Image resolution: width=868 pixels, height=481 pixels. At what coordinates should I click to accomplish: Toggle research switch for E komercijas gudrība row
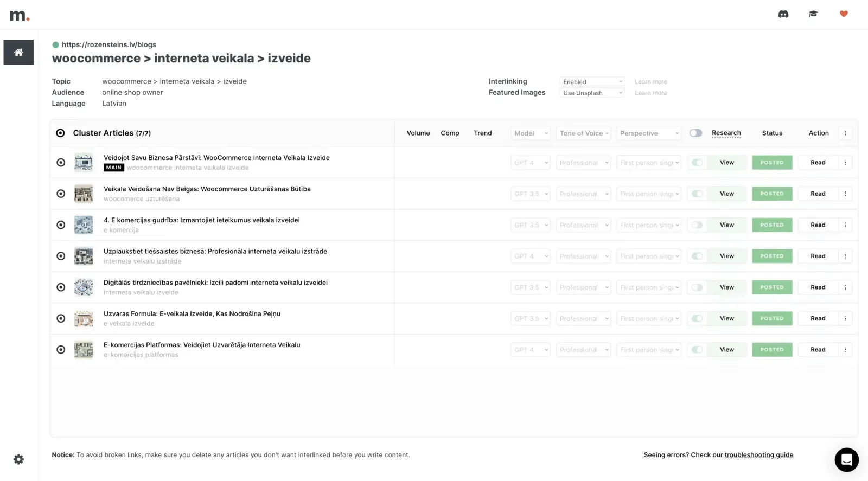pyautogui.click(x=697, y=225)
